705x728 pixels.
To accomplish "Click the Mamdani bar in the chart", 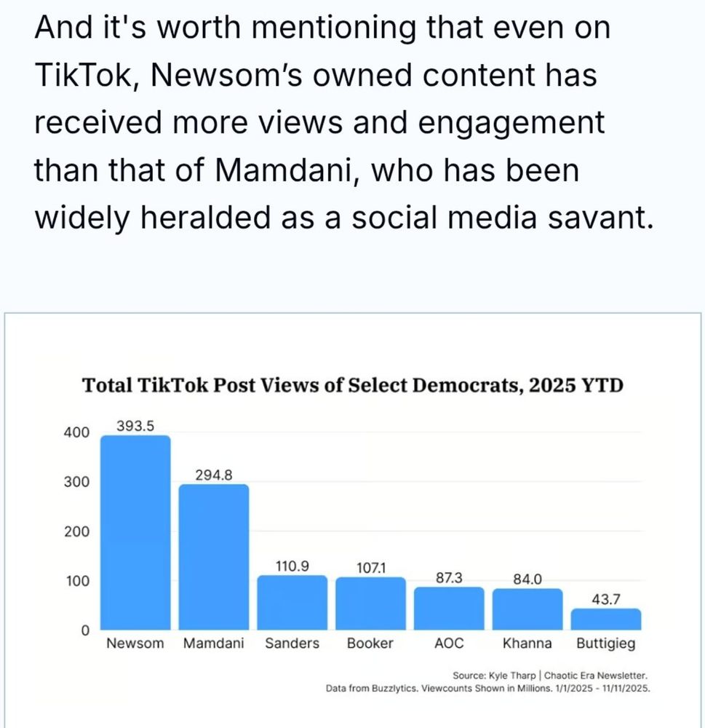I will coord(214,557).
